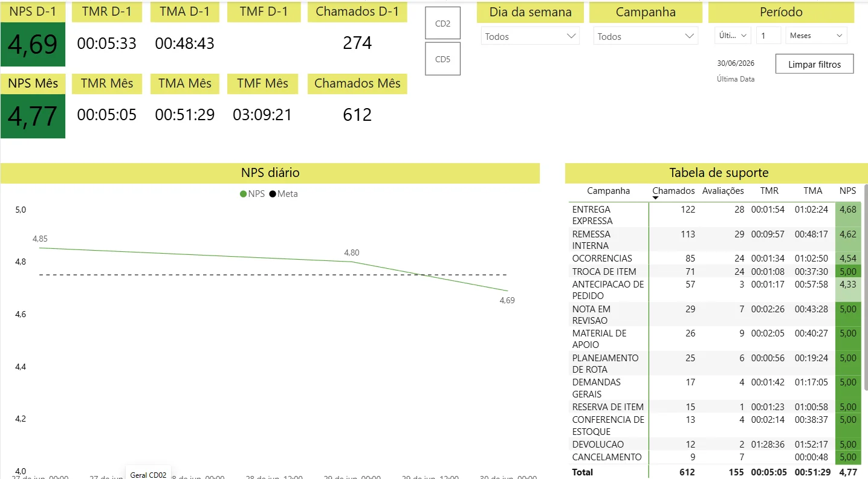Screen dimensions: 868x479
Task: Click the NPS D-1 card value 4,69
Action: 33,45
